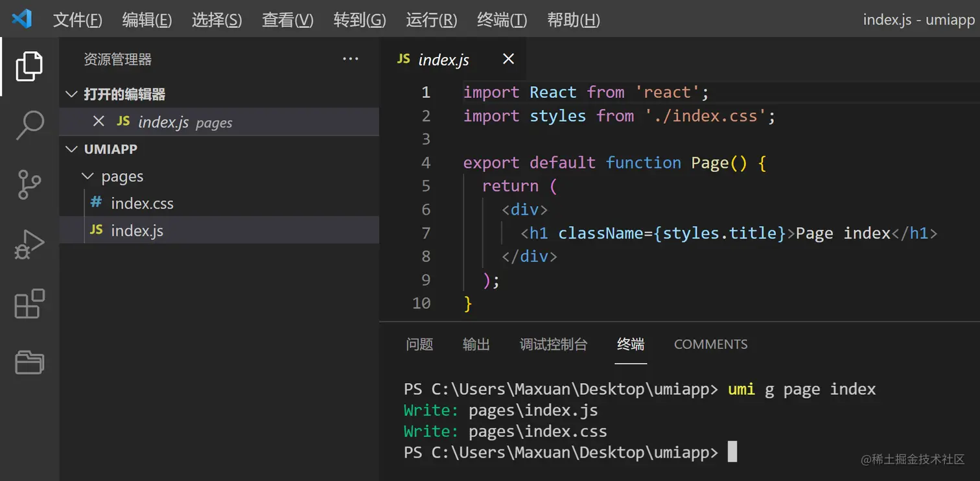Image resolution: width=980 pixels, height=481 pixels.
Task: Open the 选择(S) menu
Action: (x=217, y=20)
